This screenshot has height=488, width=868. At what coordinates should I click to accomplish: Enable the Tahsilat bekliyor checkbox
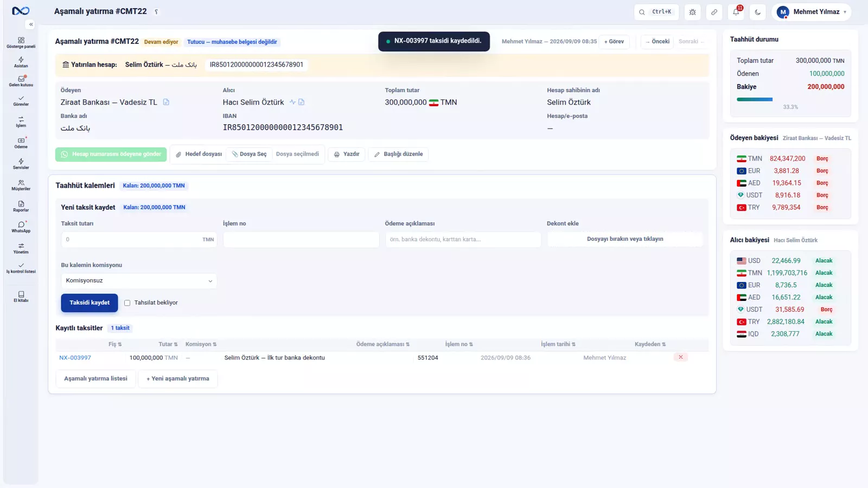coord(127,303)
